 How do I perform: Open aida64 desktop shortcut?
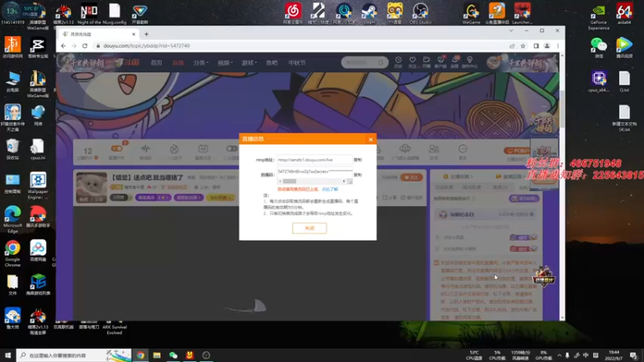625,14
